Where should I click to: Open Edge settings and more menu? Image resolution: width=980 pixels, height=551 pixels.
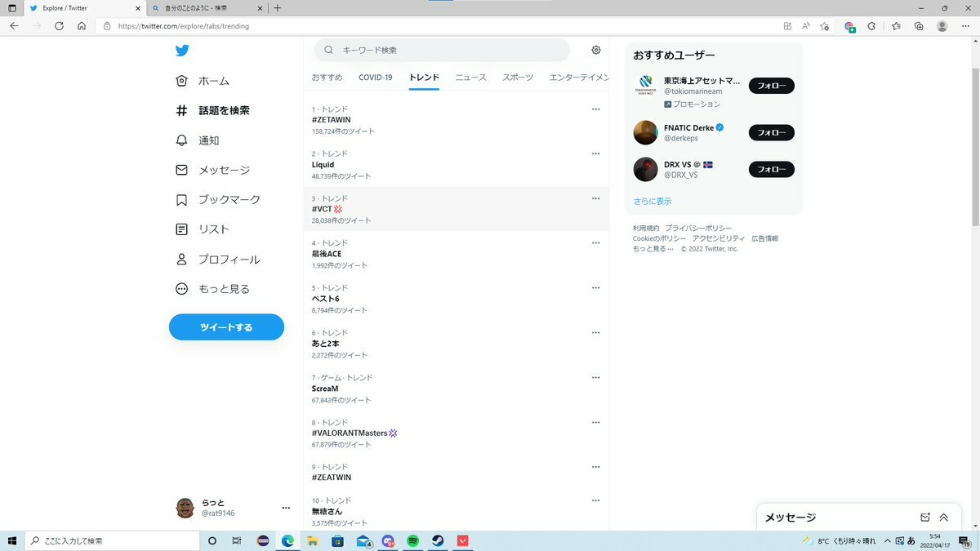coord(965,26)
